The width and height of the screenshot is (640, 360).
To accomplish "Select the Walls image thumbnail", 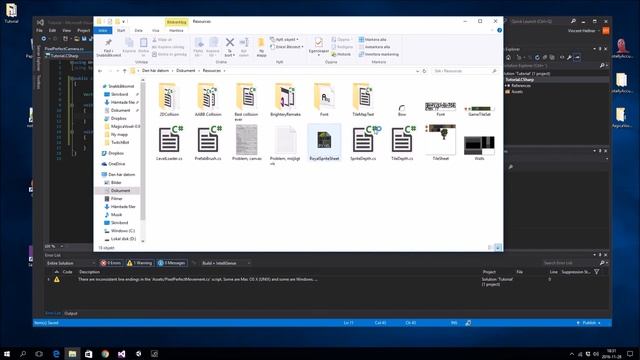I will (479, 145).
